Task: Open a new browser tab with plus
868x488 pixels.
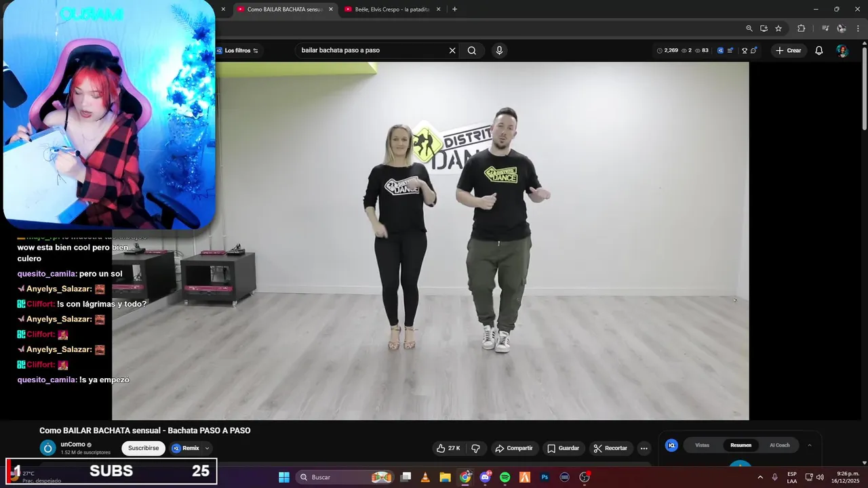Action: pos(454,9)
